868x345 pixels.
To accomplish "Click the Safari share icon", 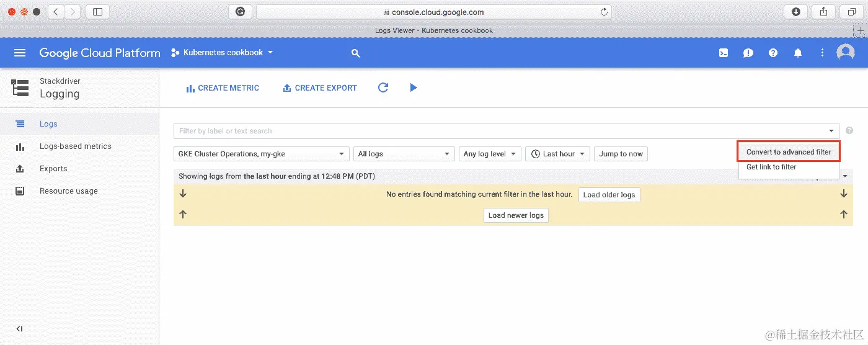I will [x=824, y=12].
